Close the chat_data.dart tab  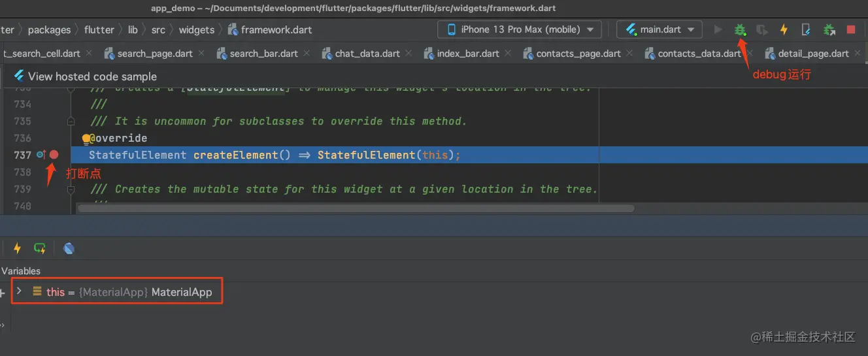click(x=409, y=53)
